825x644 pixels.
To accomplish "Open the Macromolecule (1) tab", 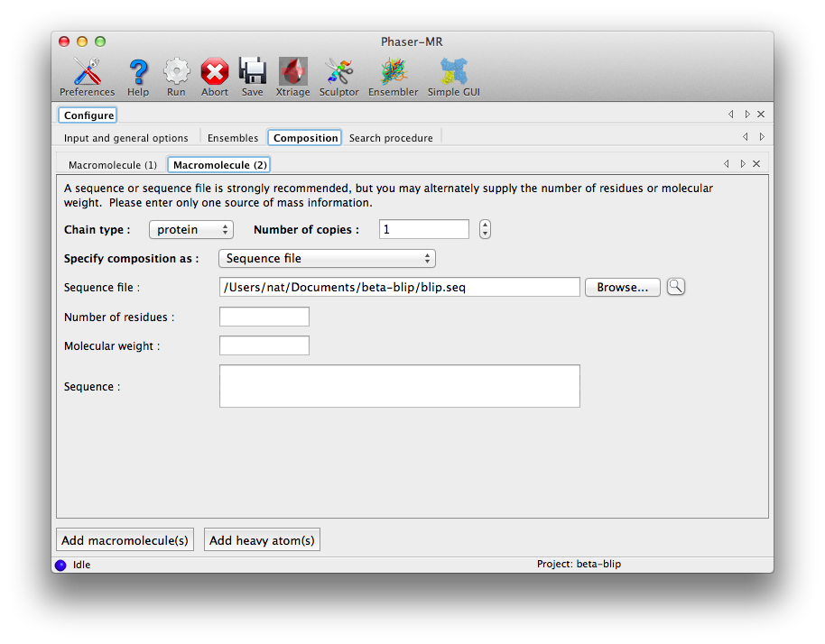I will pos(112,164).
